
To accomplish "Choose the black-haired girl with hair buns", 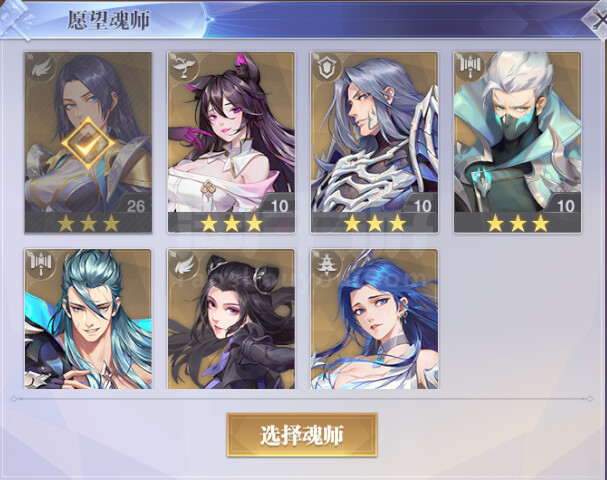I will point(231,319).
